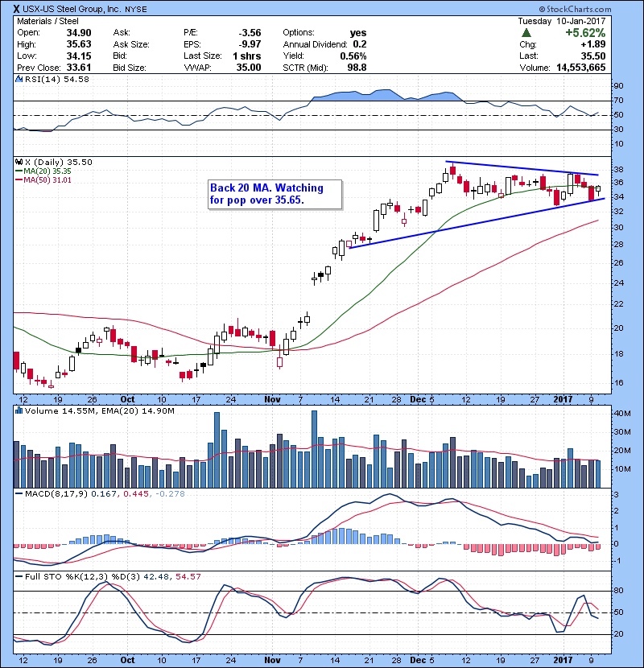644x668 pixels.
Task: Click the Volume value 14,553,665
Action: (581, 68)
